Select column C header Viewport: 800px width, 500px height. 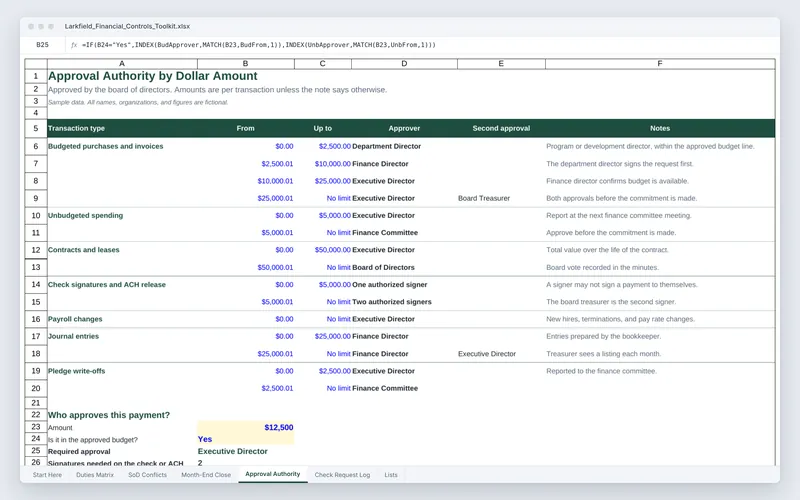point(322,64)
